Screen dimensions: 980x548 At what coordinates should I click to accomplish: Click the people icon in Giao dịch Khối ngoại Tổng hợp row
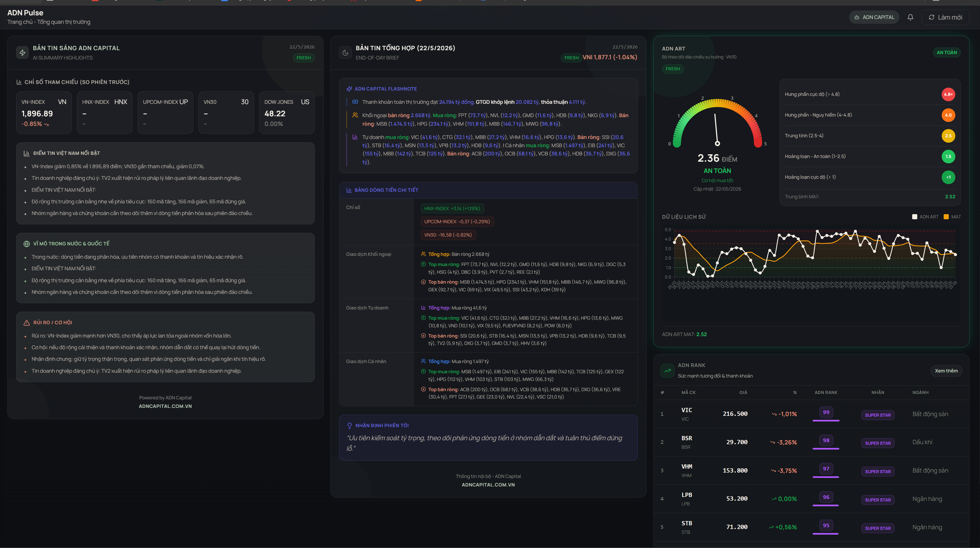point(423,254)
